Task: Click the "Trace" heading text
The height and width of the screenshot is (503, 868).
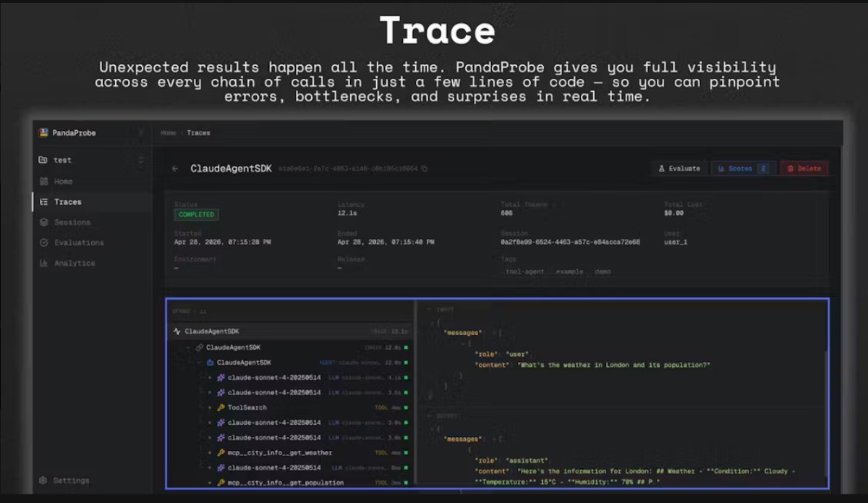Action: coord(438,31)
